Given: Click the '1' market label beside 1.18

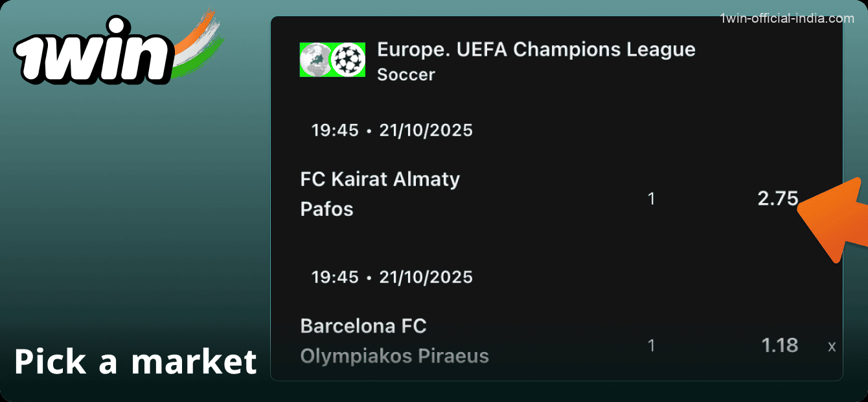Looking at the screenshot, I should [651, 346].
